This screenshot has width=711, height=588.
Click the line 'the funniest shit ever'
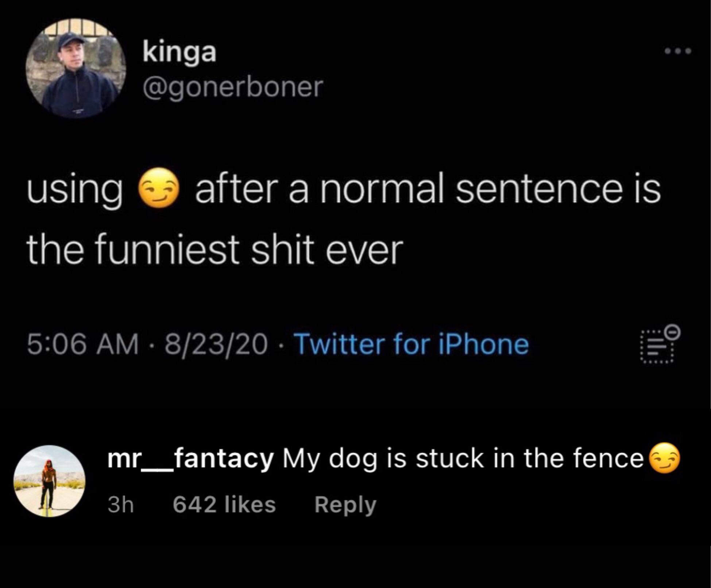(x=215, y=250)
